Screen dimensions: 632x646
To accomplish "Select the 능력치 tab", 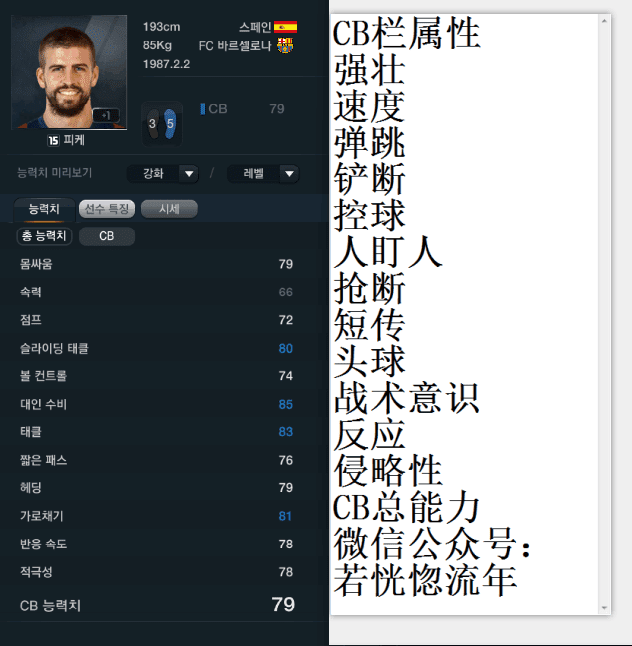I will pyautogui.click(x=44, y=209).
